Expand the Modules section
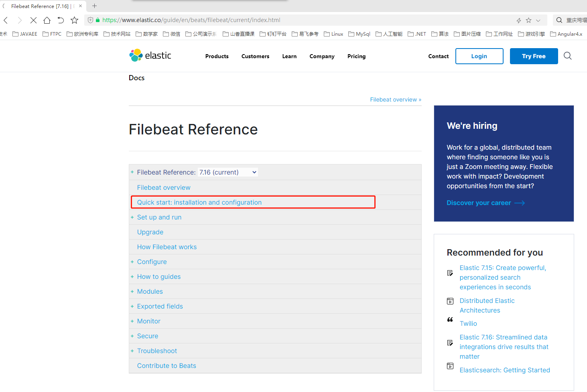 (x=132, y=291)
